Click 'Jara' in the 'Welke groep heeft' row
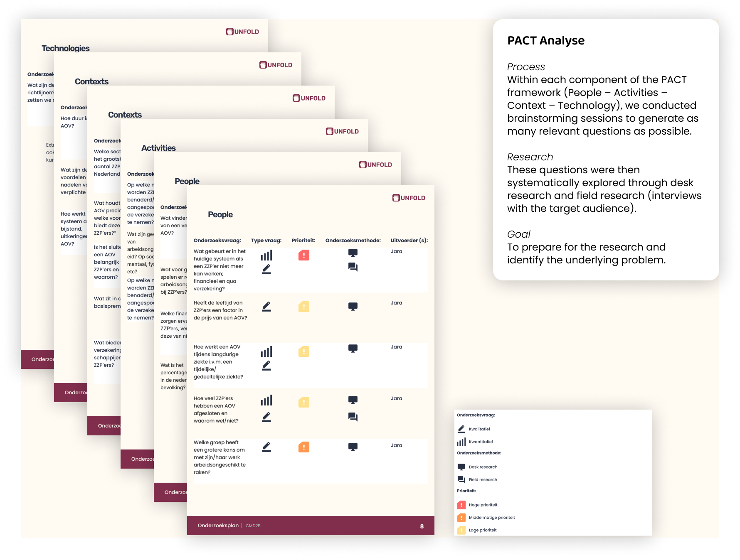The height and width of the screenshot is (560, 740). (397, 445)
